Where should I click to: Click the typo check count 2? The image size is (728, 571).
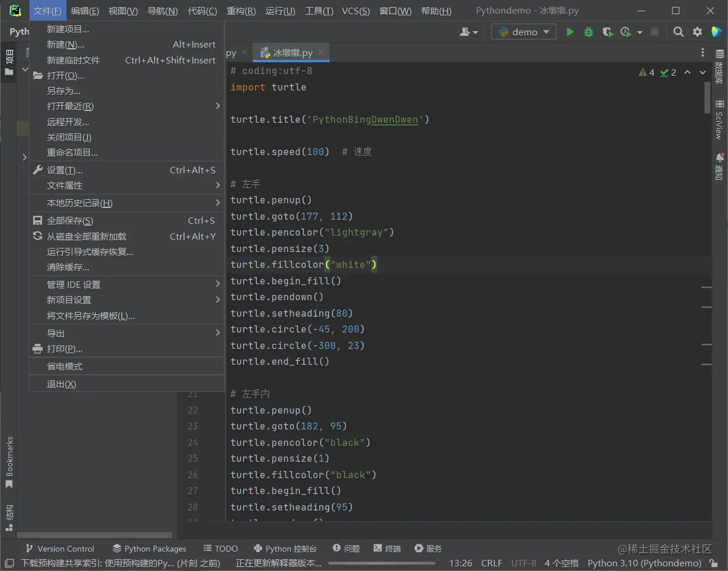[668, 72]
